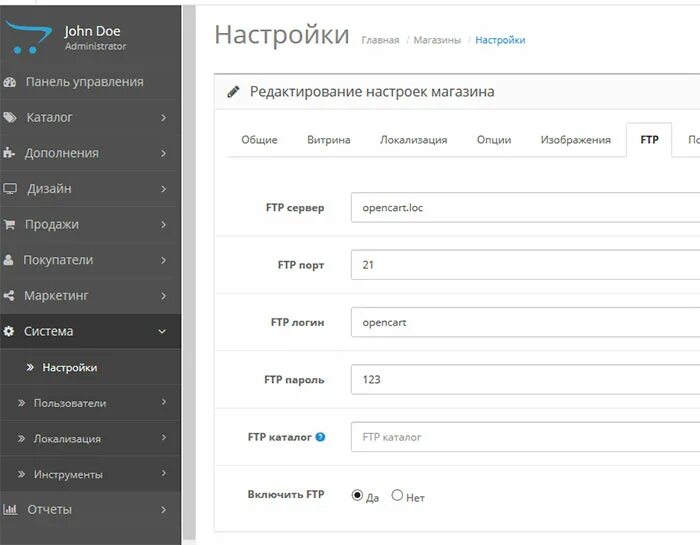Open Настройки breadcrumb link
The image size is (700, 545).
tap(500, 40)
